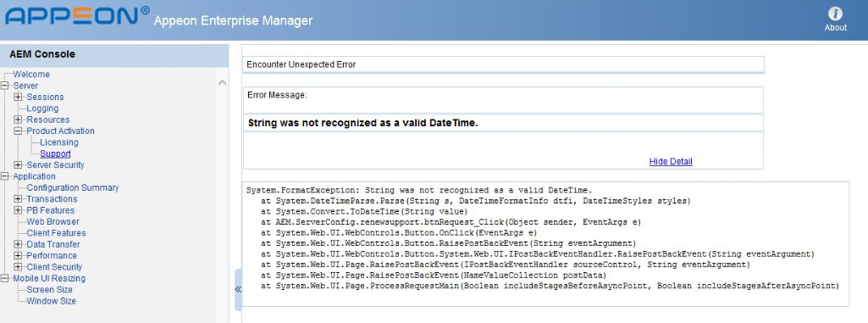Collapse the Server tree node
Image resolution: width=868 pixels, height=323 pixels.
5,86
